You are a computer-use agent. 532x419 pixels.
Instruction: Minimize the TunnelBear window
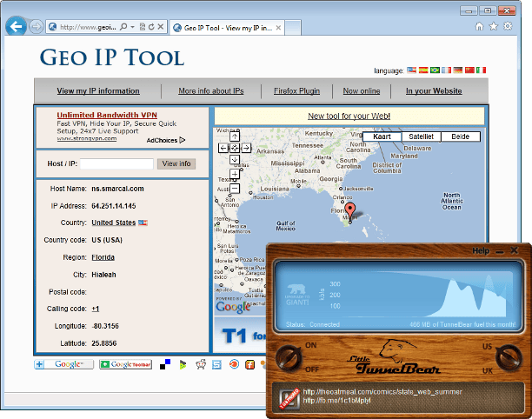click(x=500, y=252)
